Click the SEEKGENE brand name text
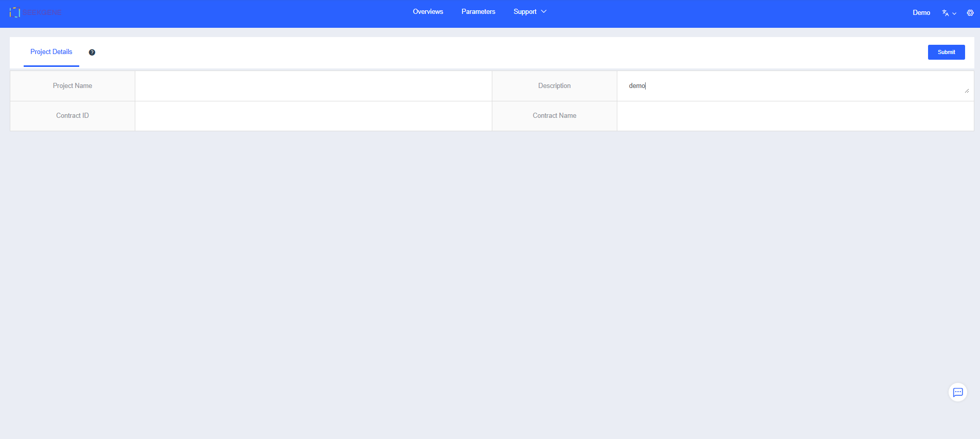The image size is (980, 439). 42,12
